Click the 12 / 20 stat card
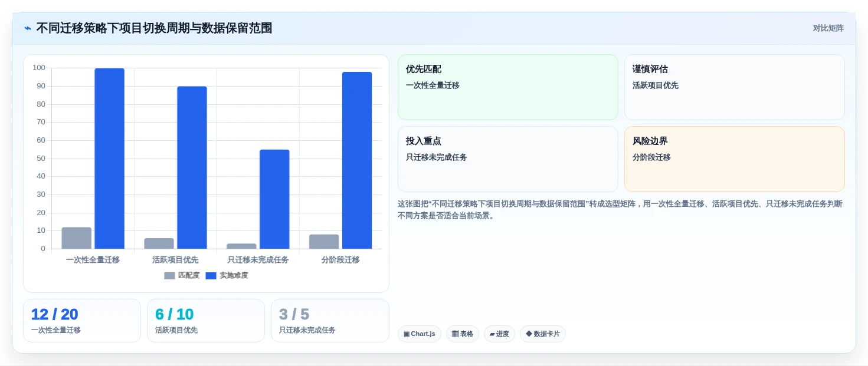The width and height of the screenshot is (868, 366). click(x=82, y=321)
